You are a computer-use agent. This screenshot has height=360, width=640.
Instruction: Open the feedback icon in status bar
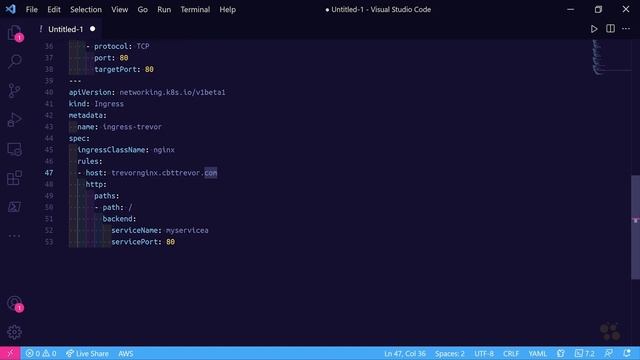tap(609, 353)
